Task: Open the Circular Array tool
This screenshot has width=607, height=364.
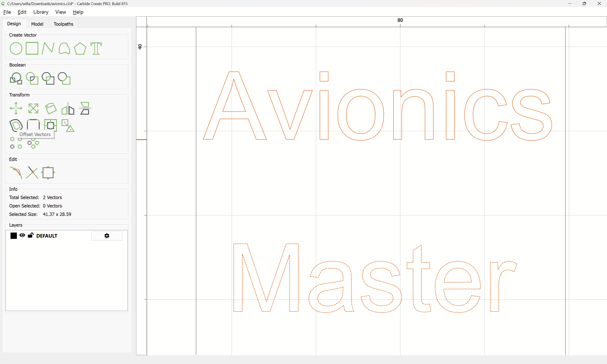Action: point(33,143)
